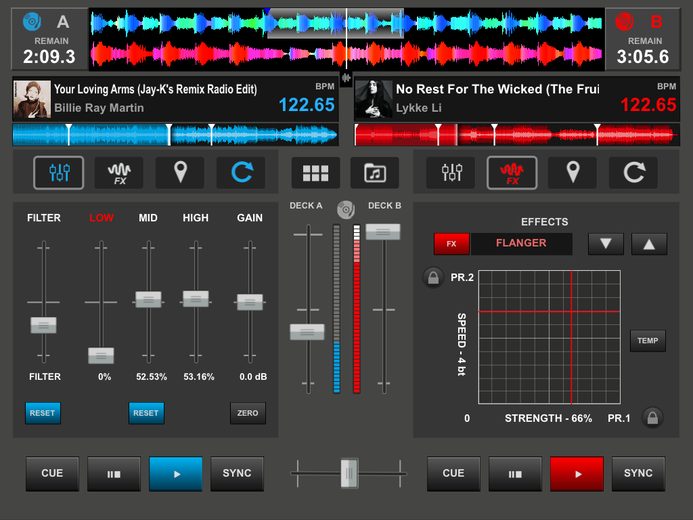Toggle the TEMP effect button

coord(647,341)
